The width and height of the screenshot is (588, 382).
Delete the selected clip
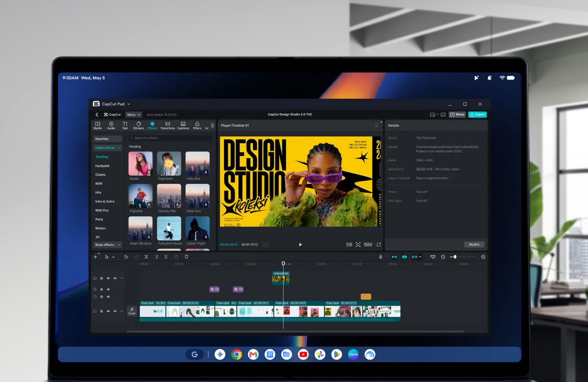pos(176,257)
